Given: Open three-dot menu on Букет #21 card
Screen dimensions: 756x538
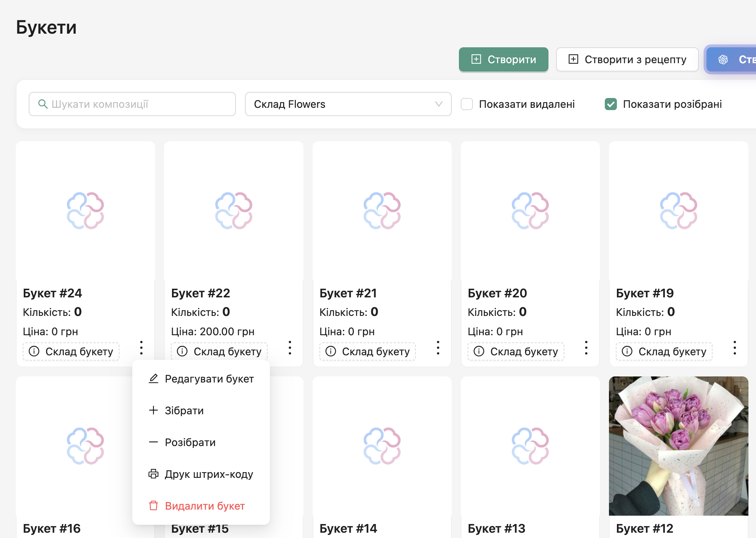Looking at the screenshot, I should [x=438, y=348].
